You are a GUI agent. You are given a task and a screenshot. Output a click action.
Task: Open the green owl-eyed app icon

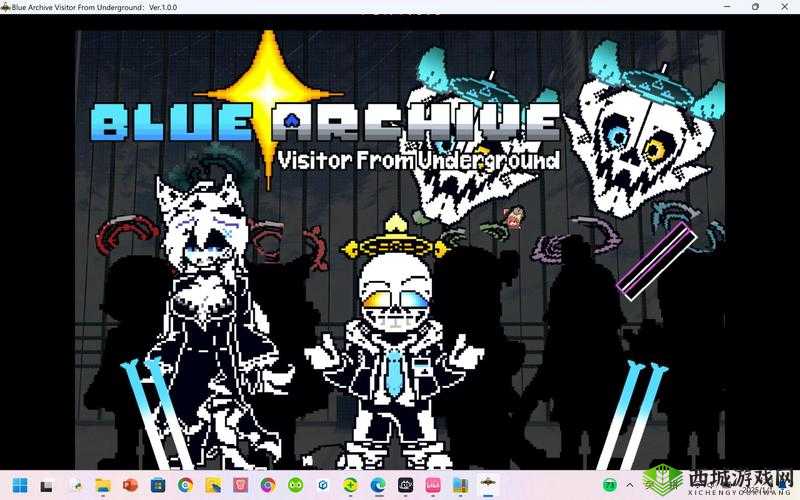(295, 485)
